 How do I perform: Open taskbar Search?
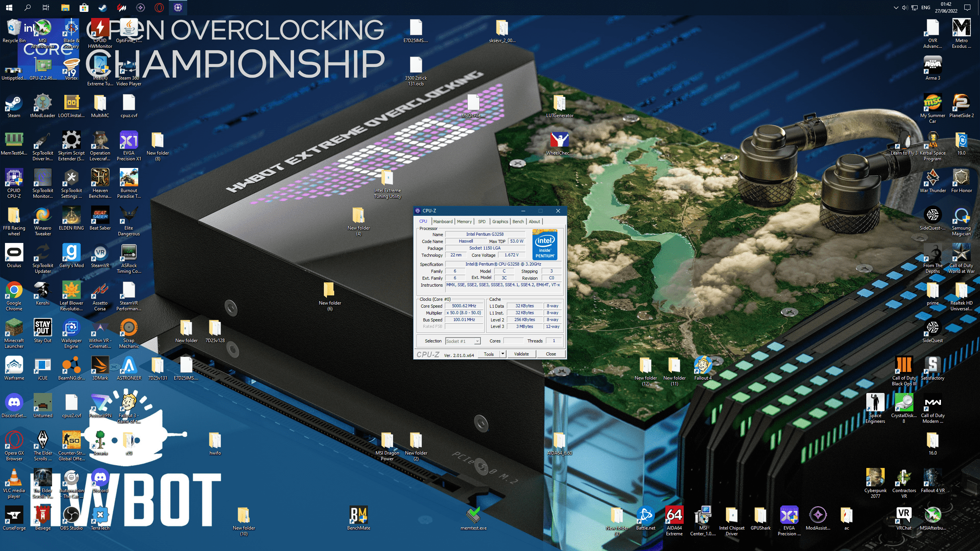pos(28,7)
